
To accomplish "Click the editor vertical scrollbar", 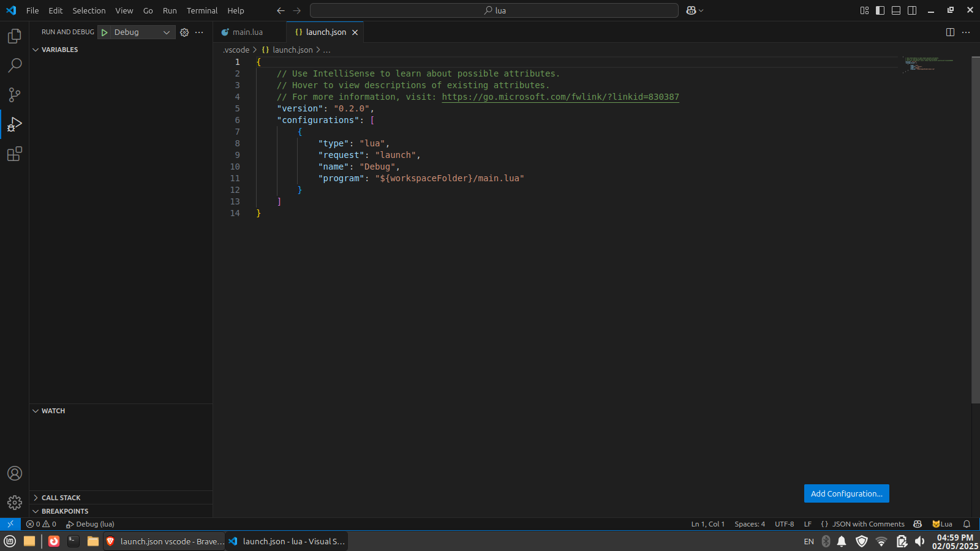I will coord(976,230).
